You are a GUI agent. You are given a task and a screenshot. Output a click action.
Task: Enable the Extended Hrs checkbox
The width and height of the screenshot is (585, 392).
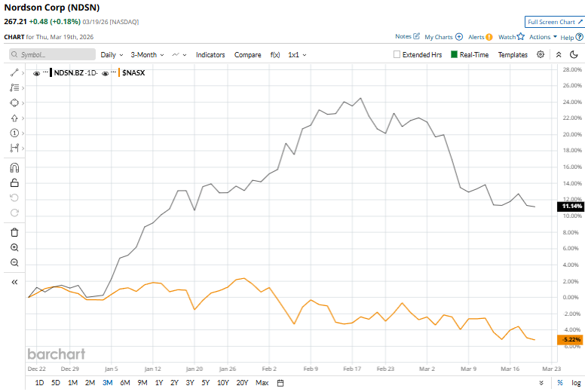point(397,55)
